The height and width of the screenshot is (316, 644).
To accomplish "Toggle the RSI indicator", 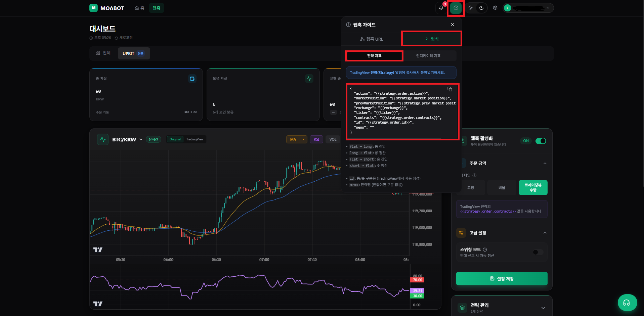I will coord(316,139).
